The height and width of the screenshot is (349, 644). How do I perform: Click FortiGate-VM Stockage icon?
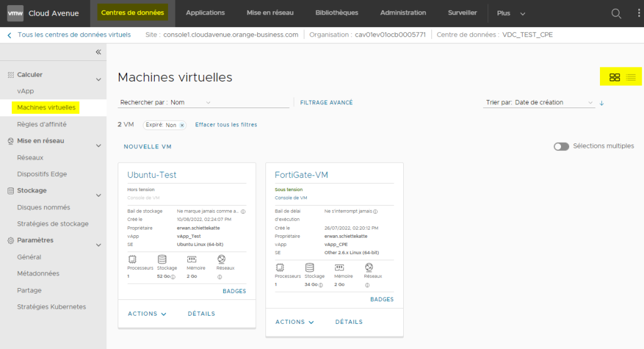click(x=309, y=267)
